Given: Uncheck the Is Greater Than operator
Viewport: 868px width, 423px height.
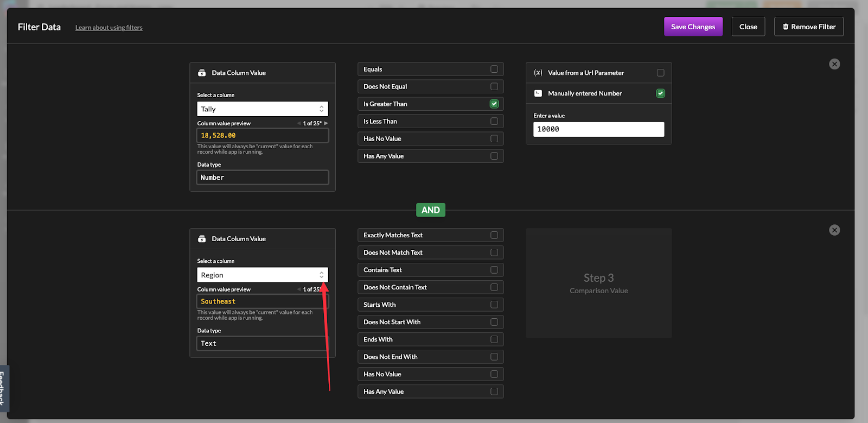Looking at the screenshot, I should pyautogui.click(x=494, y=104).
